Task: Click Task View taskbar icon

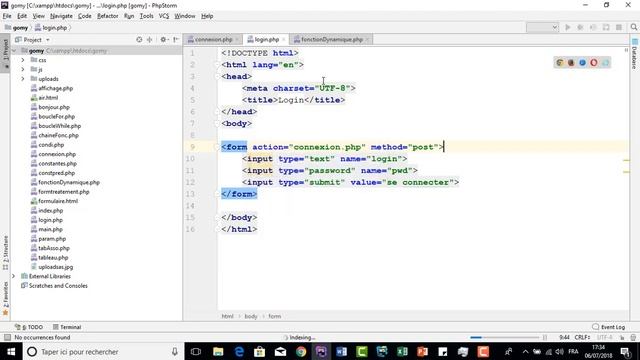Action: pos(196,351)
